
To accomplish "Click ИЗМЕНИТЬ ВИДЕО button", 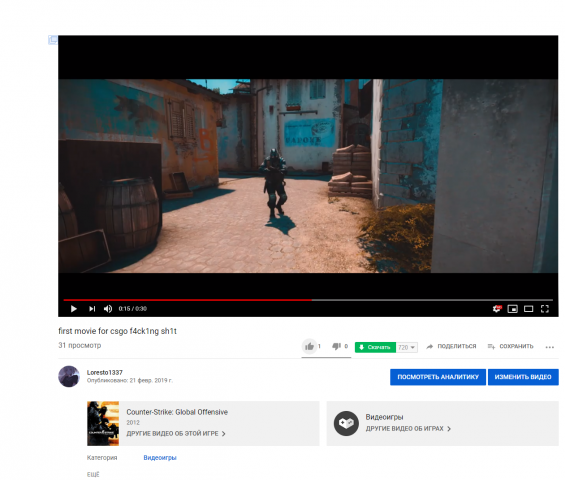I will [x=523, y=377].
